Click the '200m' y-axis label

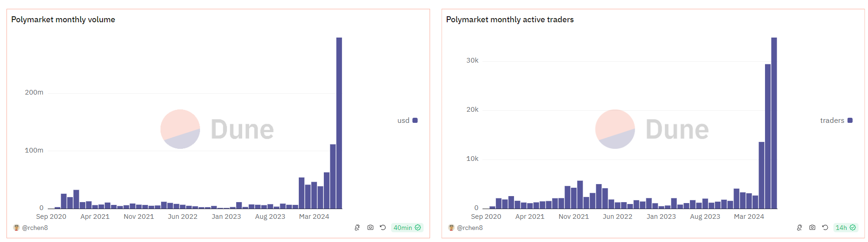click(x=34, y=93)
